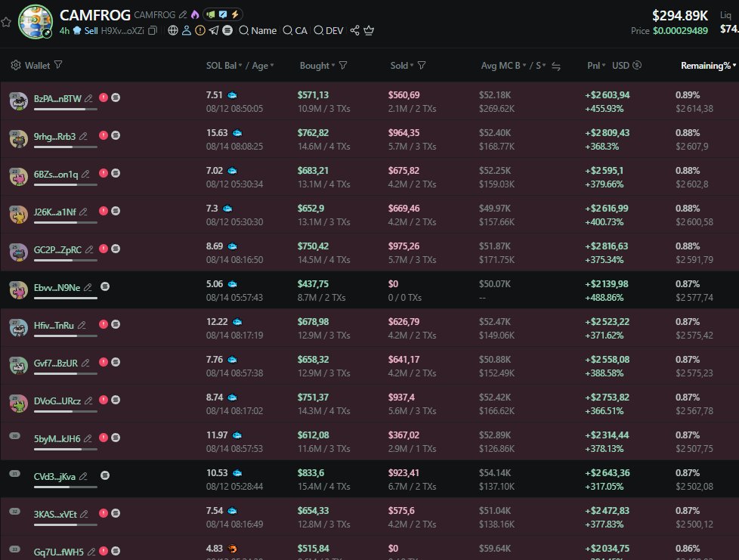
Task: Click the blue chef hat icon beside Sell
Action: [77, 31]
